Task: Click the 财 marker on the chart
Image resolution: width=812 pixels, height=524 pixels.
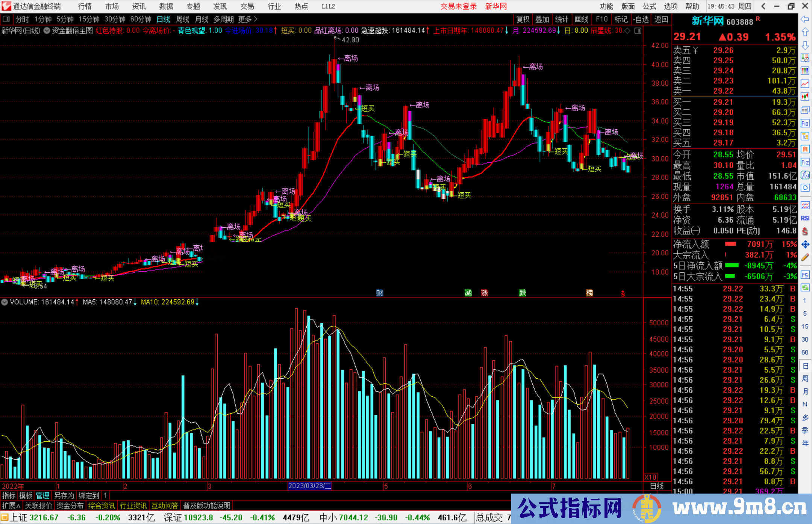Action: click(380, 293)
